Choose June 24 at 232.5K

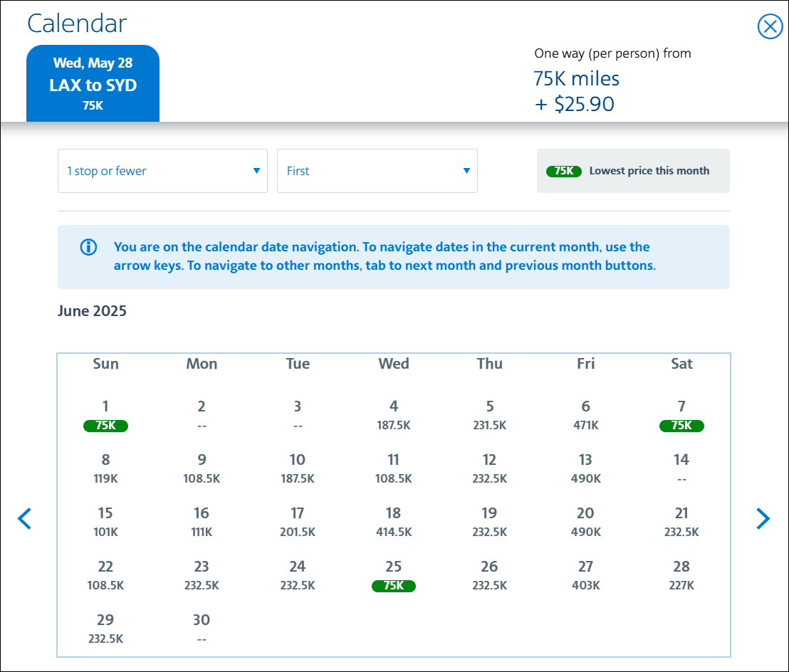pyautogui.click(x=298, y=575)
